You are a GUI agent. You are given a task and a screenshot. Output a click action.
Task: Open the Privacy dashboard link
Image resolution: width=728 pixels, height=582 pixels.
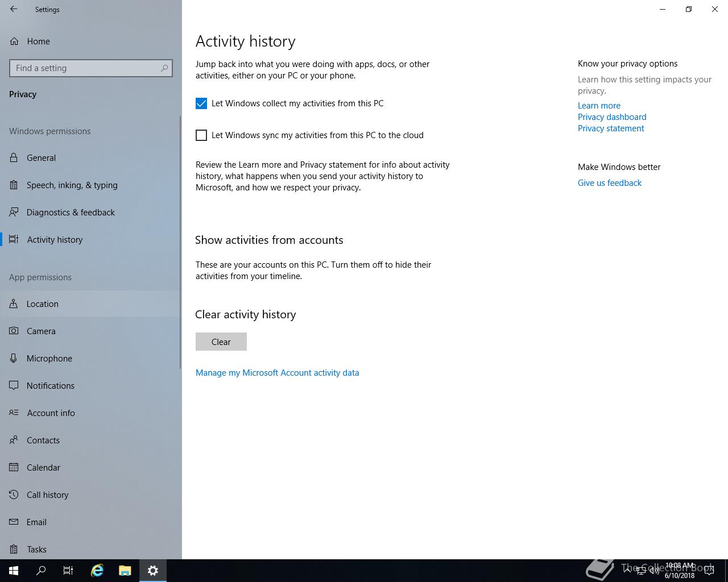(612, 117)
